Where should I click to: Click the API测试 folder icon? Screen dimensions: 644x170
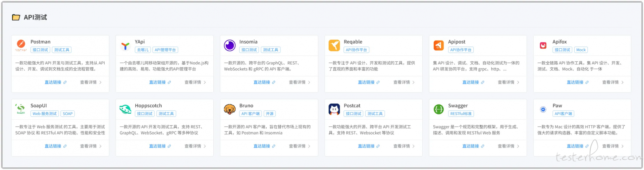point(16,17)
